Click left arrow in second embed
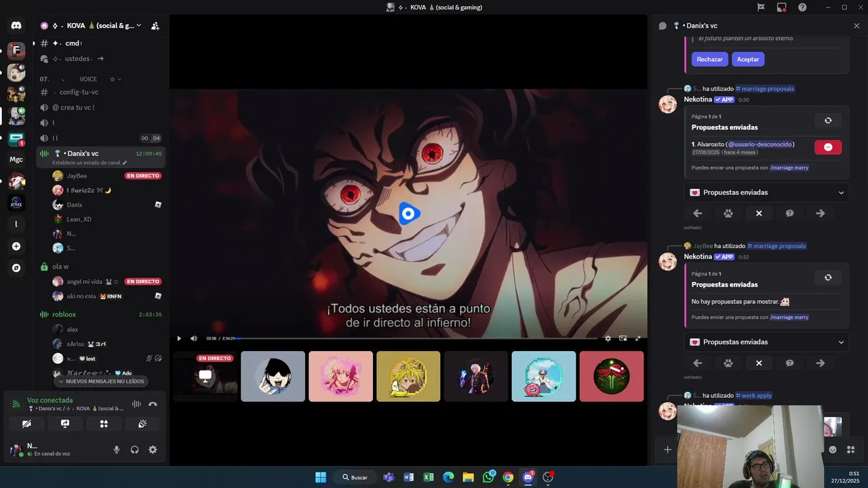Image resolution: width=868 pixels, height=488 pixels. pyautogui.click(x=698, y=363)
